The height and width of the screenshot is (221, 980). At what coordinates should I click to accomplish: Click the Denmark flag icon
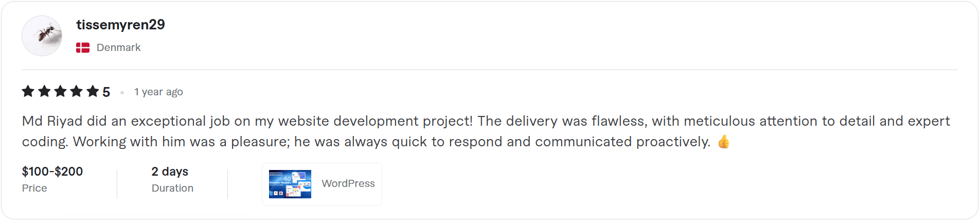83,48
